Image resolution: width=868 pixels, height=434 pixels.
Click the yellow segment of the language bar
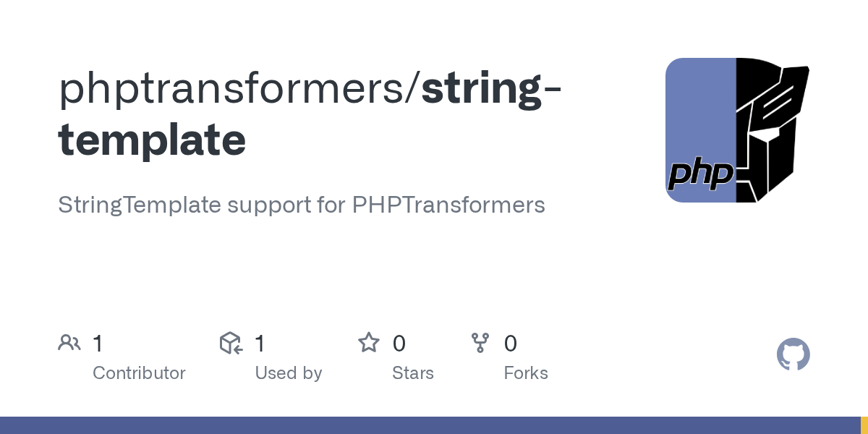864,425
